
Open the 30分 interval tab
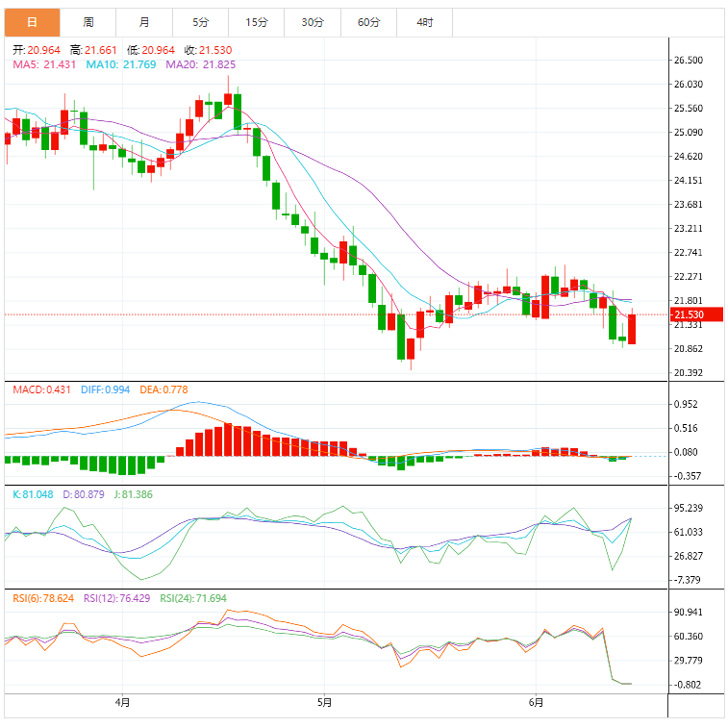point(313,22)
